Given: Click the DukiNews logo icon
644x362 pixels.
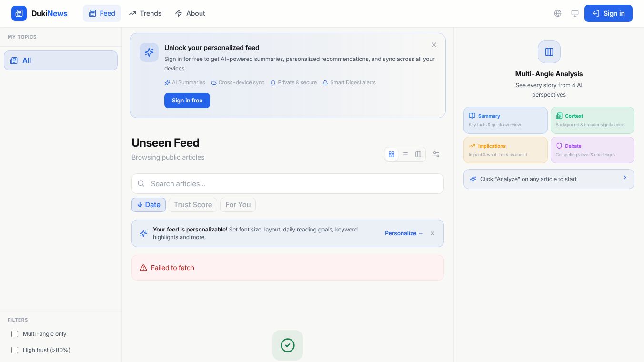Looking at the screenshot, I should click(x=19, y=13).
